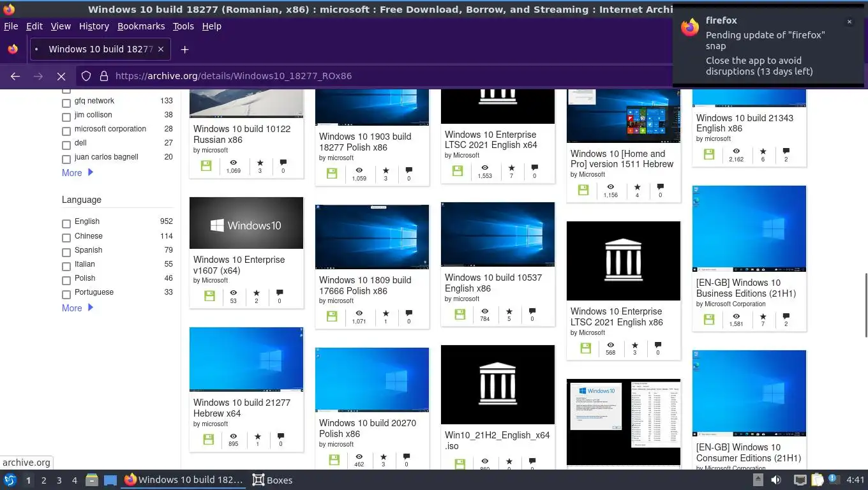Click reviews bubble on Windows 10 1903 build 18277 Polish
868x490 pixels.
click(x=408, y=170)
